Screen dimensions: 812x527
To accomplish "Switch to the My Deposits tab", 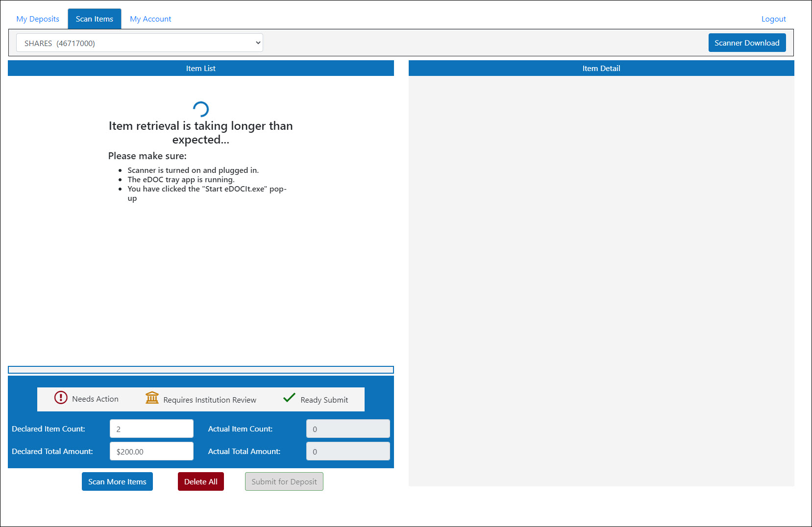I will [x=38, y=19].
